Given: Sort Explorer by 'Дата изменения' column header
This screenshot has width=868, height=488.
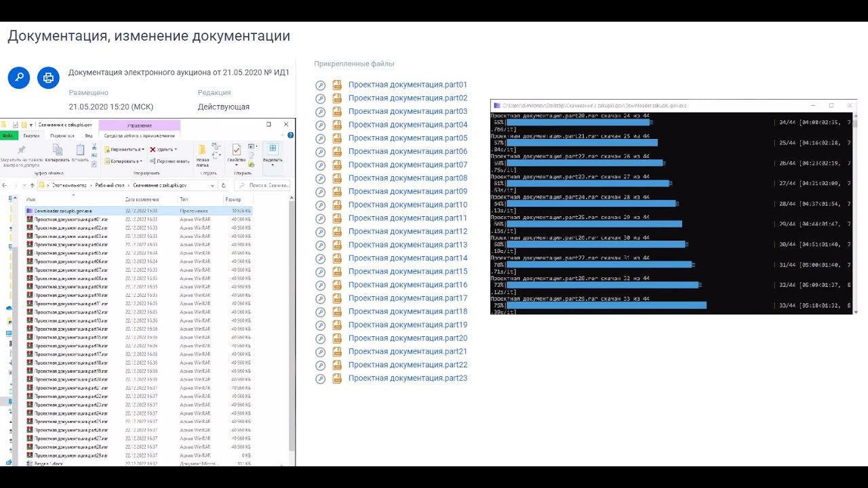Looking at the screenshot, I should [x=151, y=200].
